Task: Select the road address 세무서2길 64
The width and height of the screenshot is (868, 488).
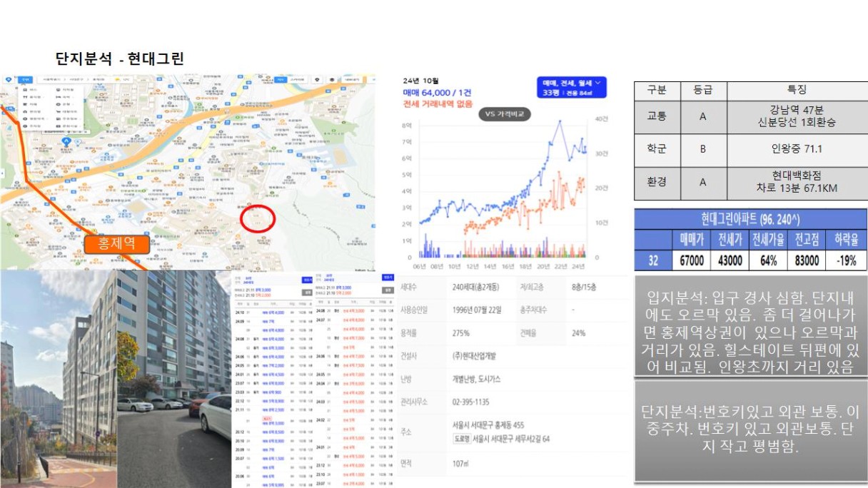Action: pyautogui.click(x=511, y=439)
